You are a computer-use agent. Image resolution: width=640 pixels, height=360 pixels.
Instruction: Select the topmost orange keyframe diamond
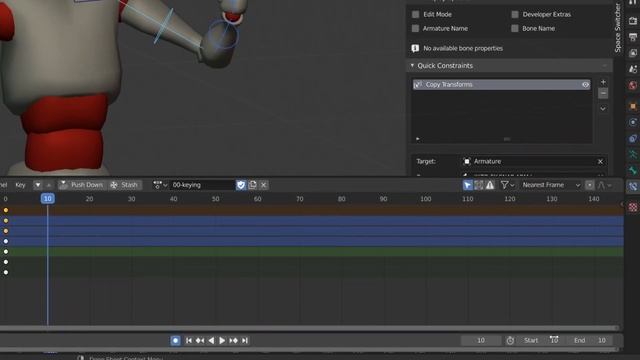tap(6, 210)
